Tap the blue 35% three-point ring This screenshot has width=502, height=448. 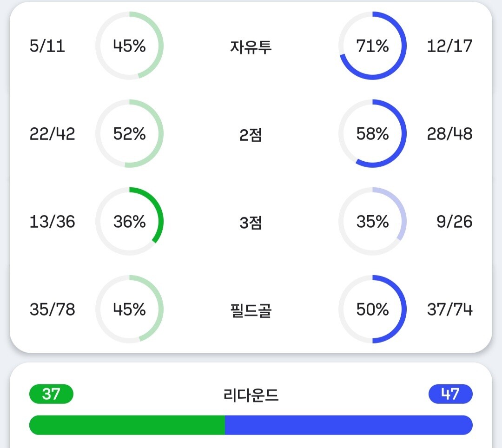[x=372, y=222]
